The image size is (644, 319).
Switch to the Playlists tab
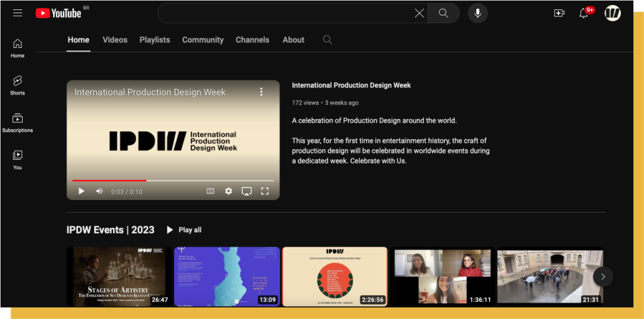coord(155,40)
